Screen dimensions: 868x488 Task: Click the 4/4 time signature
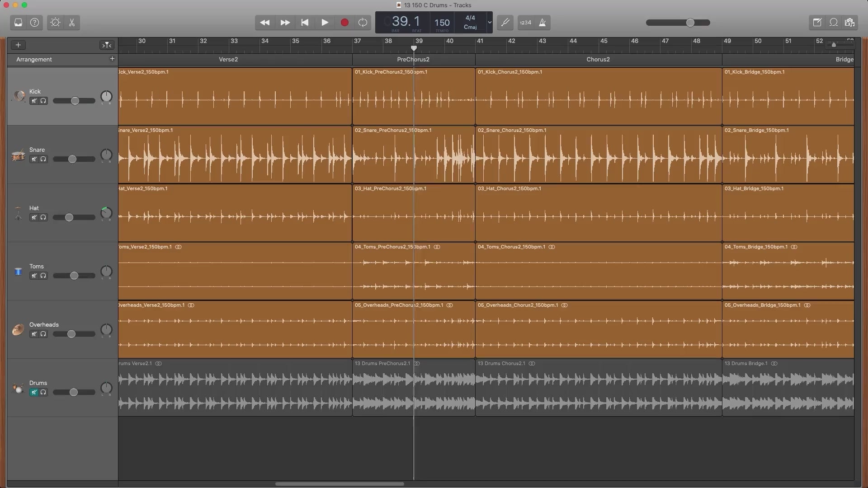(x=470, y=18)
